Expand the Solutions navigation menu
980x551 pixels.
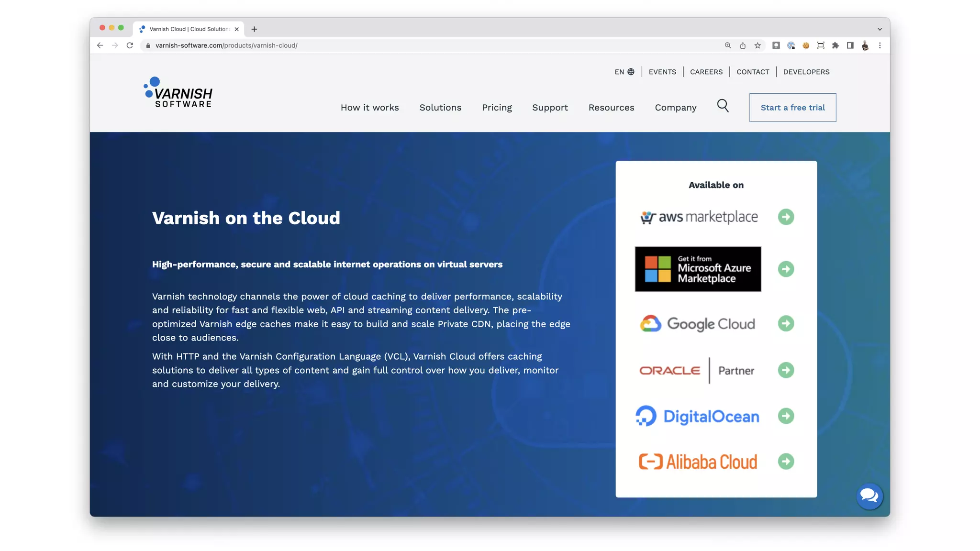pyautogui.click(x=440, y=108)
